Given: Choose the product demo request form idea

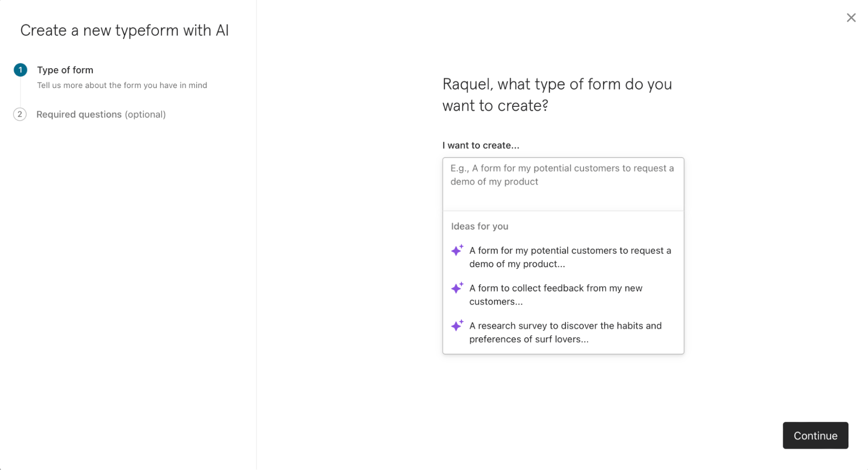Looking at the screenshot, I should (570, 257).
